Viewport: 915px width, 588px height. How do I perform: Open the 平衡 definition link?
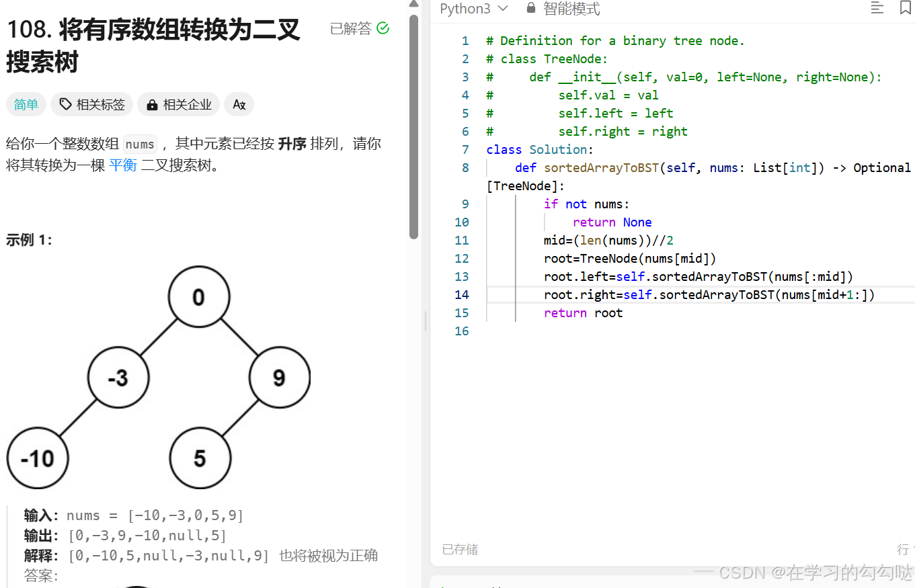pyautogui.click(x=123, y=165)
